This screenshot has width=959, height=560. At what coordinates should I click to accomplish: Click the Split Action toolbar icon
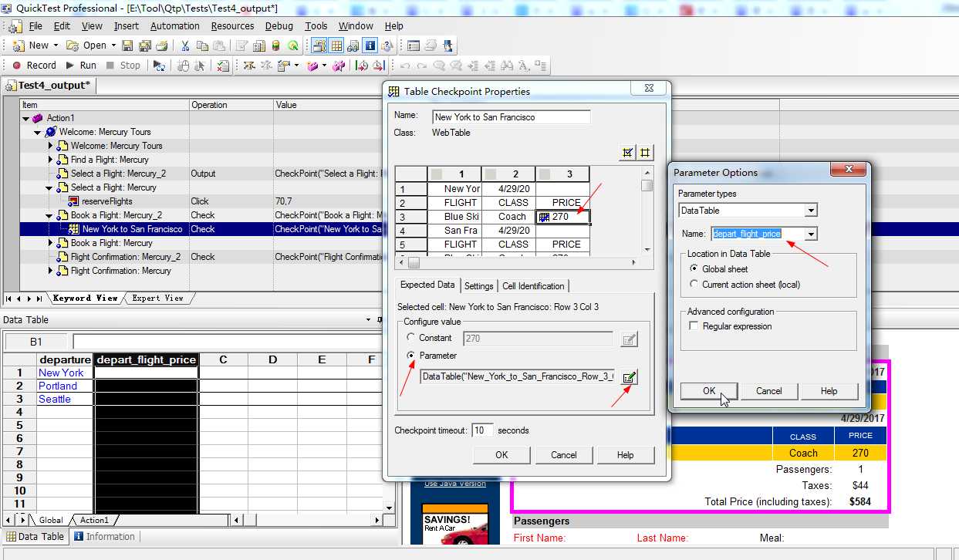tap(338, 66)
